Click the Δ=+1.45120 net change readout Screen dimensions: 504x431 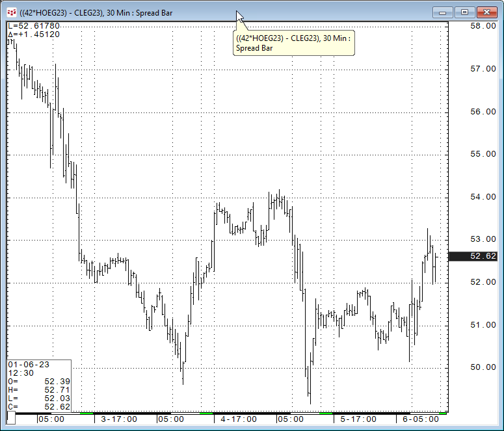coord(34,34)
